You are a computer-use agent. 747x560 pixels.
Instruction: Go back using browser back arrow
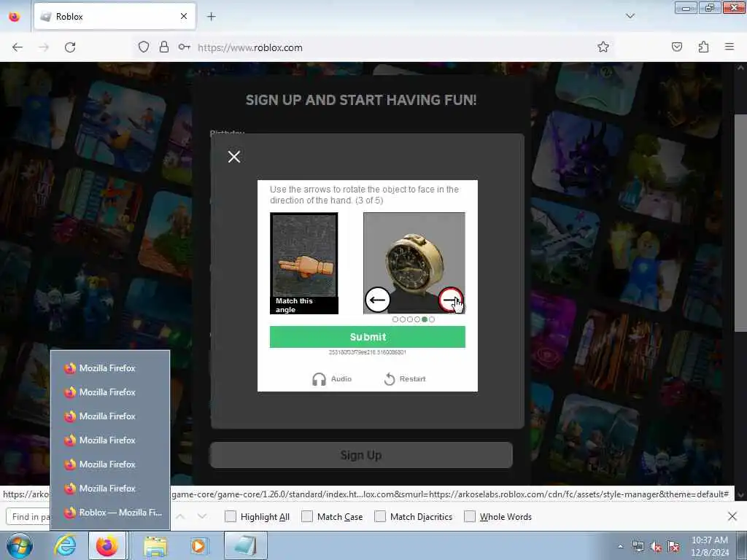[18, 47]
